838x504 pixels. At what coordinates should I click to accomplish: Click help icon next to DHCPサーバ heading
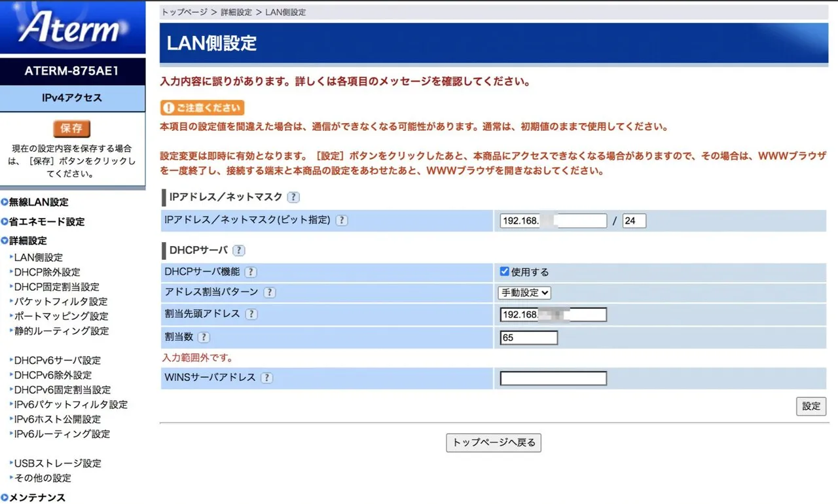pyautogui.click(x=239, y=250)
